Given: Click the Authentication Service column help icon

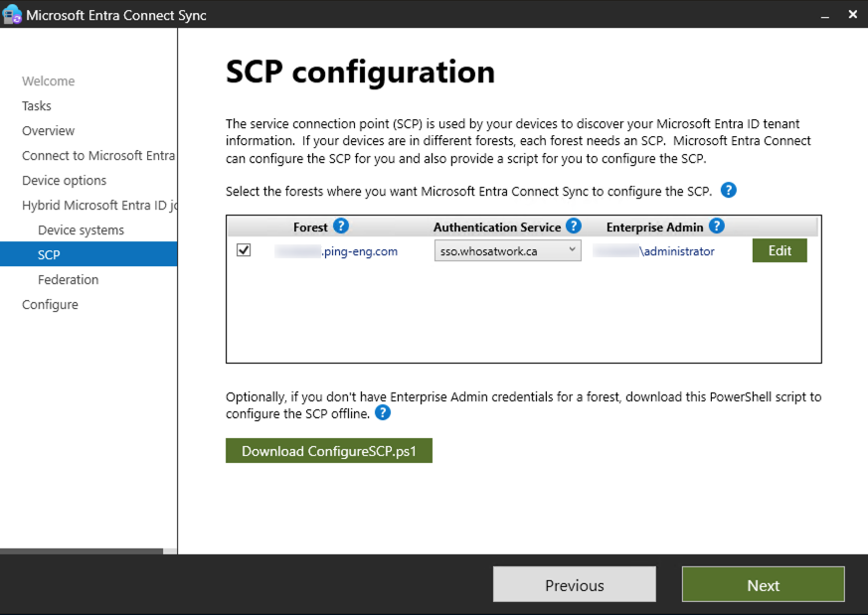Looking at the screenshot, I should [x=573, y=226].
